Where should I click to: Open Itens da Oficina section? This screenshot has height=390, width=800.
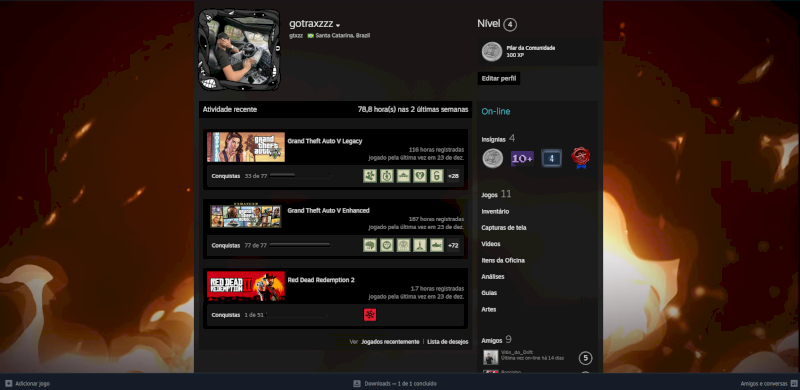[503, 260]
